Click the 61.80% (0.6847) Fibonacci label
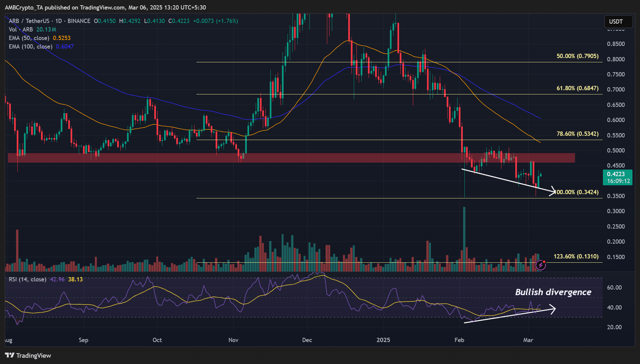The image size is (640, 364). (x=578, y=88)
